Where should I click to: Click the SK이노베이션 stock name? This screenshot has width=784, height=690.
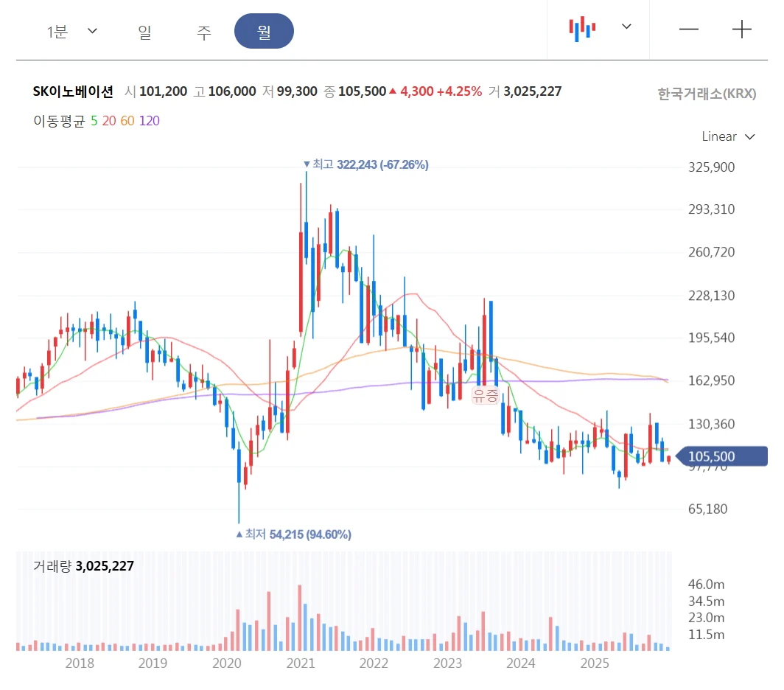[73, 91]
